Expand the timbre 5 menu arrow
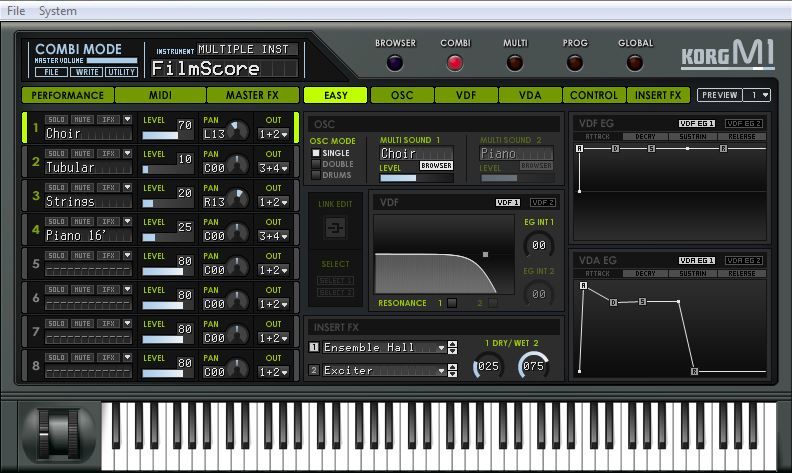 pyautogui.click(x=127, y=255)
